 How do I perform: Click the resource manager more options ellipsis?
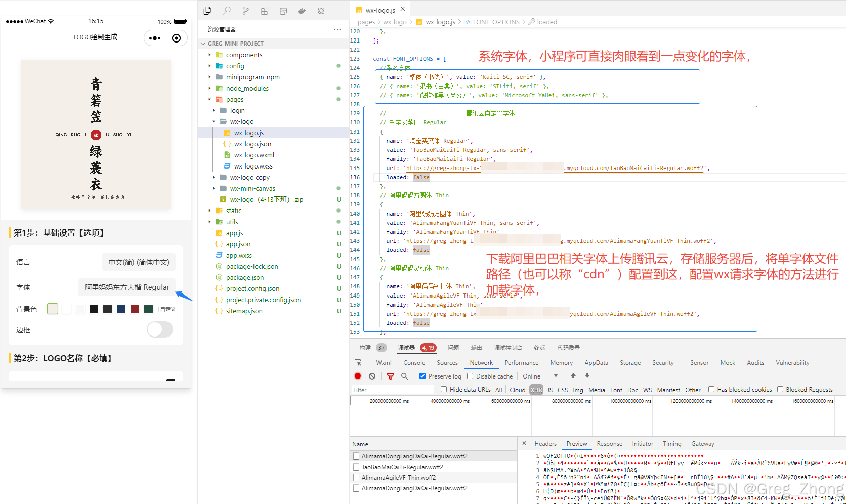pos(337,29)
